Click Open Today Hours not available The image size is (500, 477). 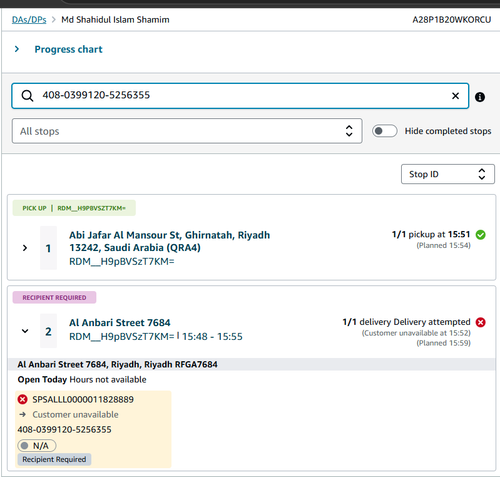[82, 380]
